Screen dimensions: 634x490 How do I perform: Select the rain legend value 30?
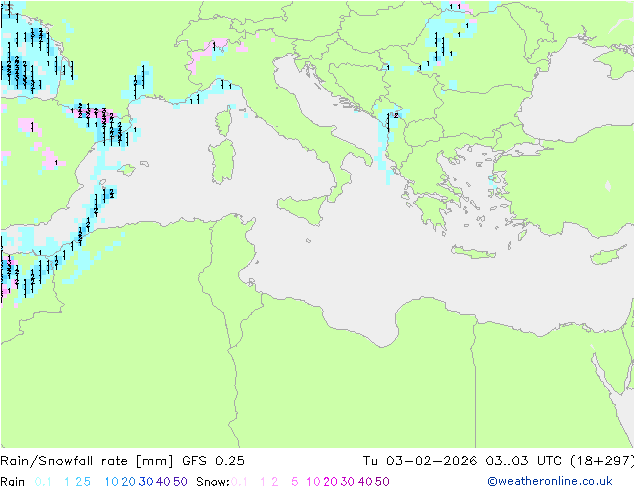pos(146,482)
